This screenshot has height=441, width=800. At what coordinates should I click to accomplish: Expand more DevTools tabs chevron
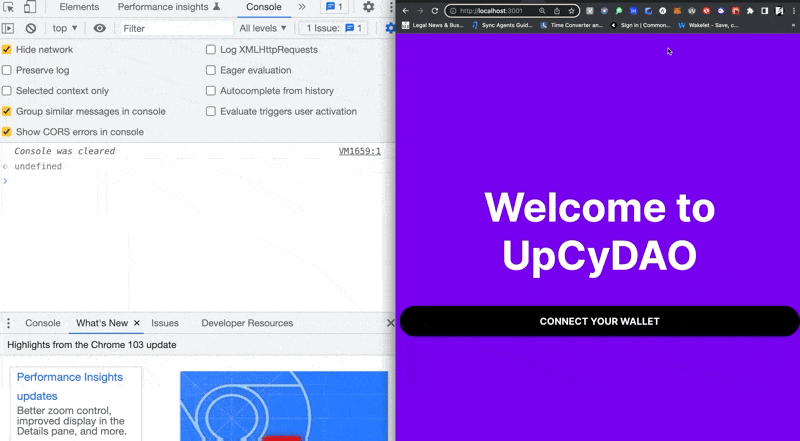[x=302, y=7]
